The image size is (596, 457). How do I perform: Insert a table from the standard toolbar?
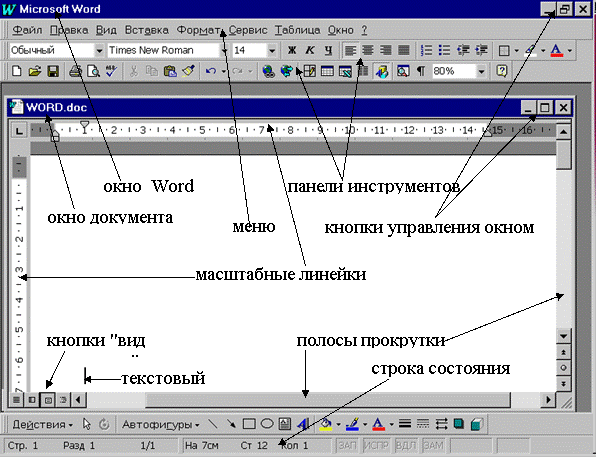[x=327, y=71]
